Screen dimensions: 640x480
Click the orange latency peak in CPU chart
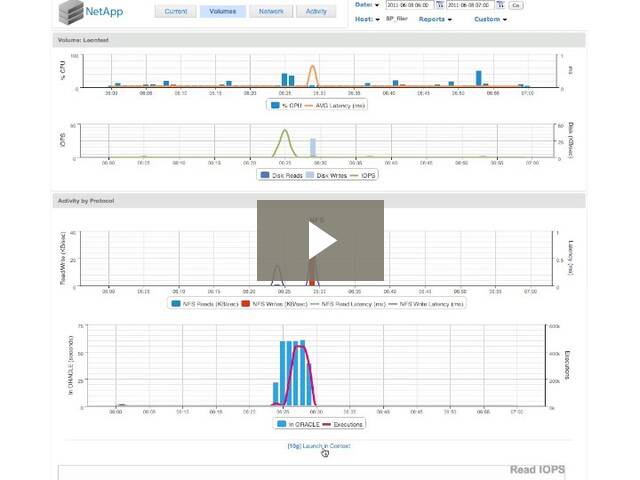(312, 67)
